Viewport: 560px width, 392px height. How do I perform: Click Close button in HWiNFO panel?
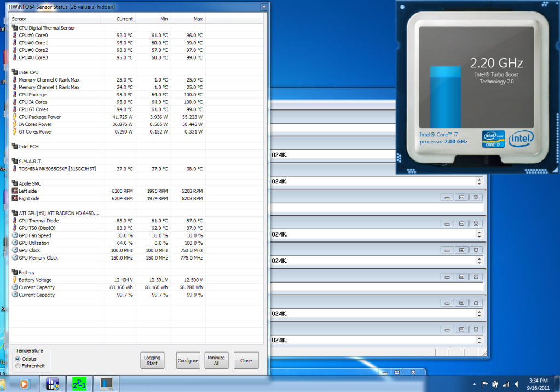click(x=246, y=361)
